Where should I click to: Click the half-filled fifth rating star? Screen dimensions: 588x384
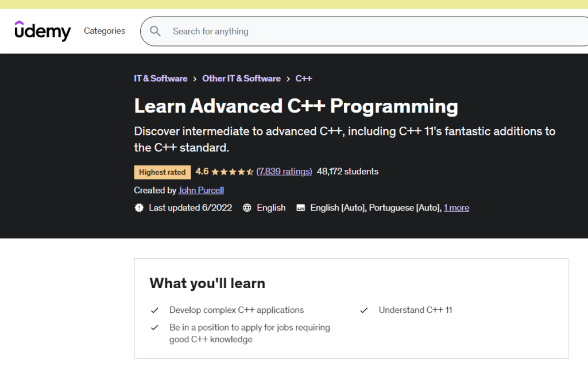[x=251, y=171]
